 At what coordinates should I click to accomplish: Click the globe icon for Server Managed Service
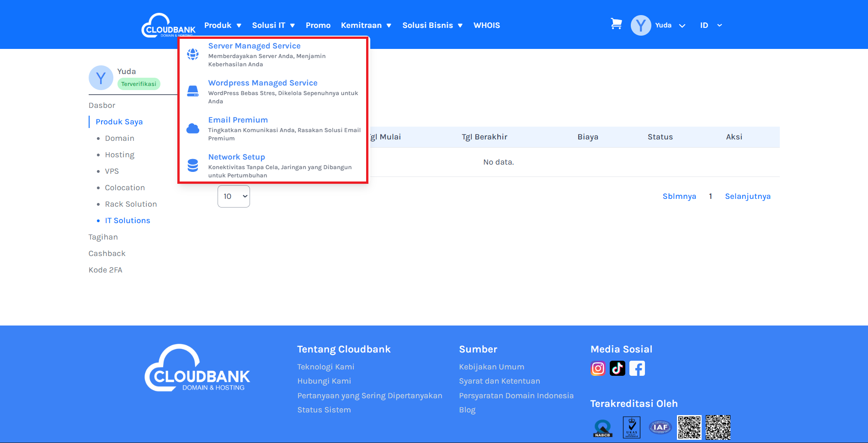point(193,54)
